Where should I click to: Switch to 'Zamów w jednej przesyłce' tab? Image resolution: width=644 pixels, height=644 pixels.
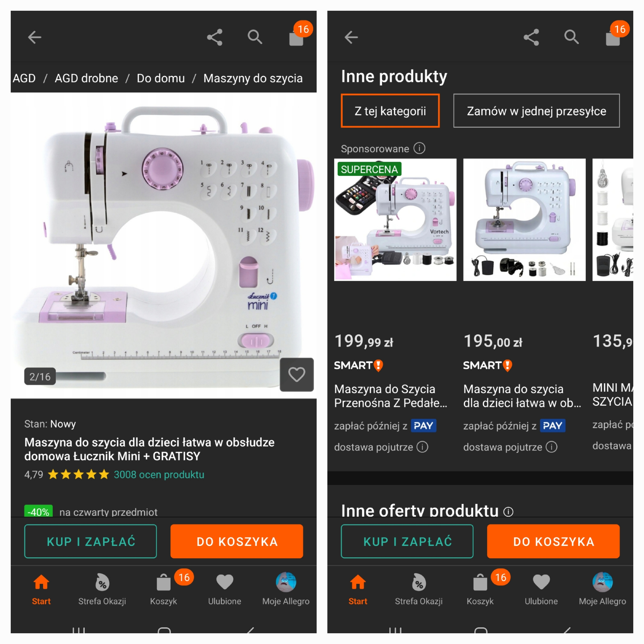[537, 111]
